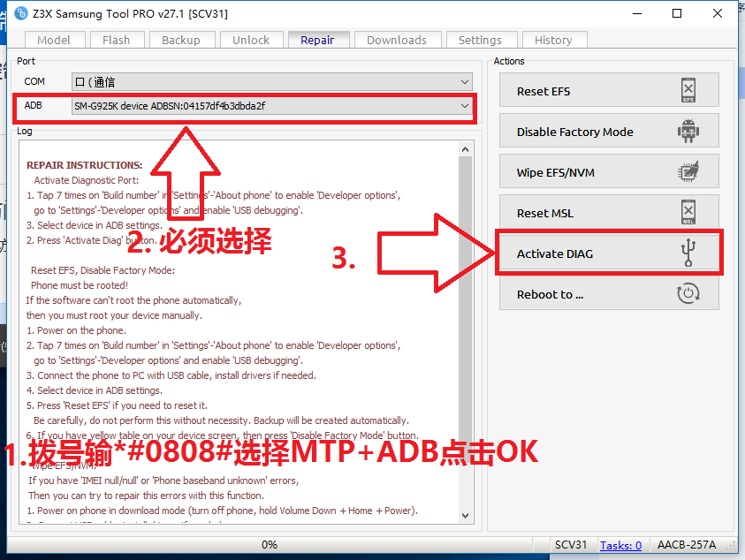Click the Reset EFS phone icon
Screen dimensions: 745x560
[688, 90]
